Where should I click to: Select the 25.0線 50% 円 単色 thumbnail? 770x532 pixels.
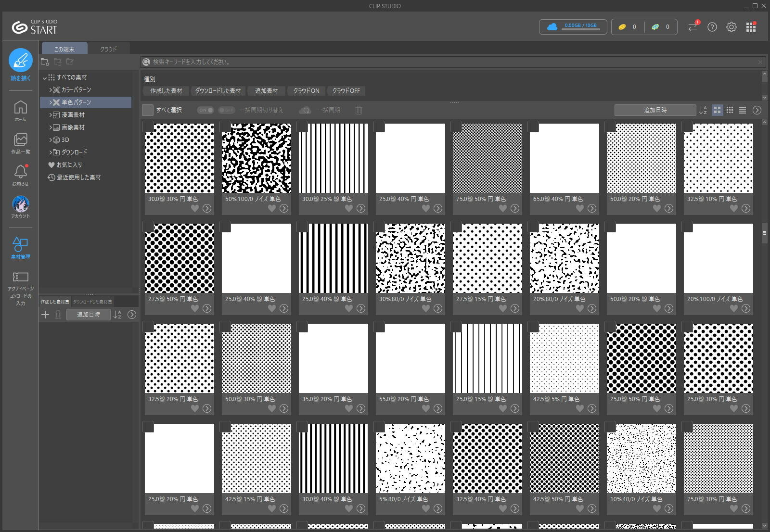pos(642,358)
